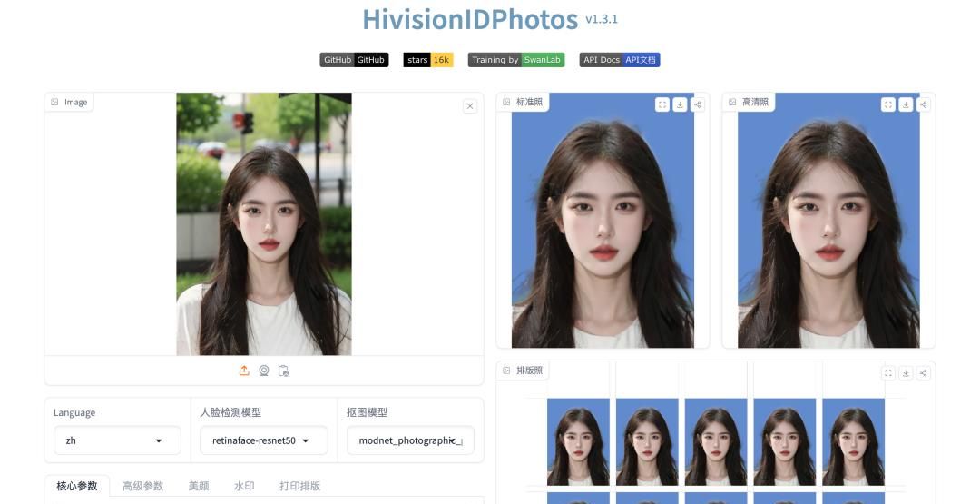Viewport: 980px width, 504px height.
Task: Switch to the 高级参数 tab
Action: 143,486
